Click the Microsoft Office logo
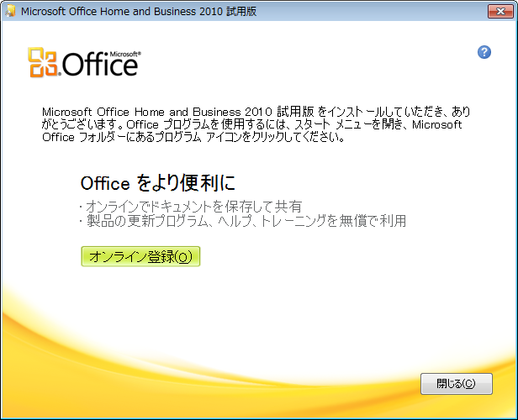 coord(85,63)
